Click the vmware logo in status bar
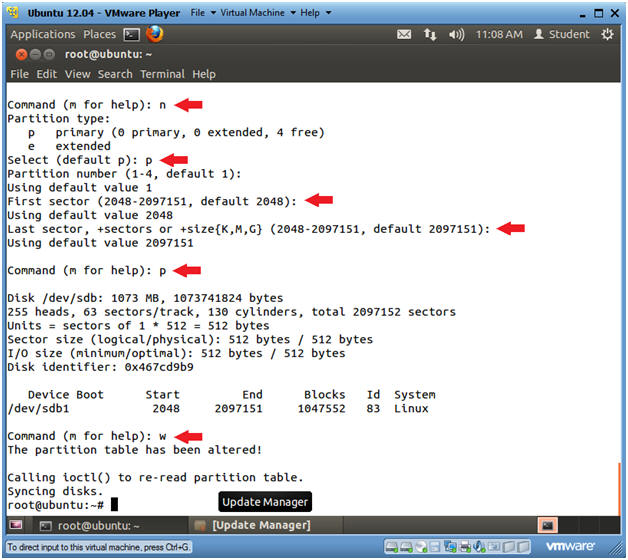Screen dimensions: 628x560 (x=570, y=546)
